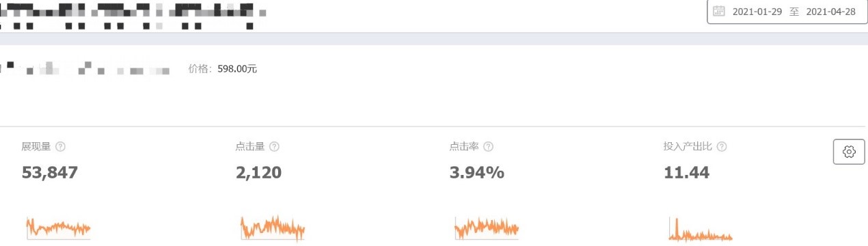
Task: Open the 点击率 trend sparkline chart
Action: click(x=487, y=228)
